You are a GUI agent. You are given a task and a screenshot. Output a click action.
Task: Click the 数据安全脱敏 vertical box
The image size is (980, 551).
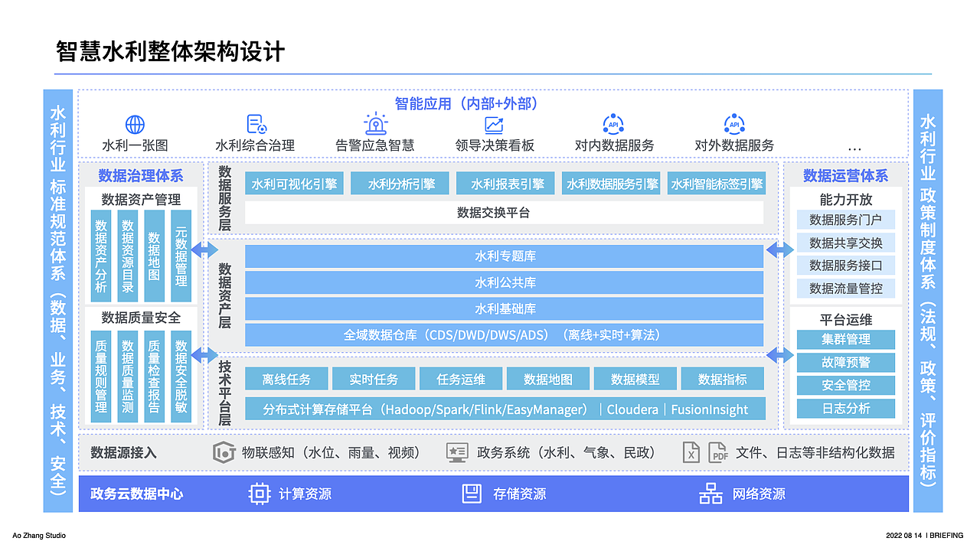click(x=181, y=377)
